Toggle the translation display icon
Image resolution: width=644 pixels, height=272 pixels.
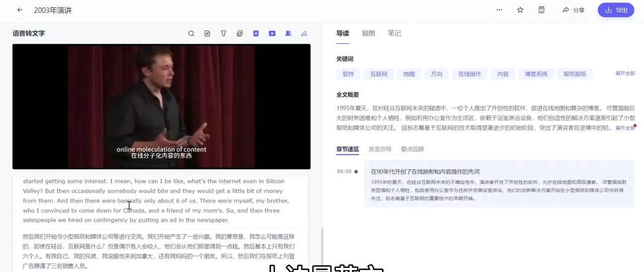pyautogui.click(x=256, y=34)
